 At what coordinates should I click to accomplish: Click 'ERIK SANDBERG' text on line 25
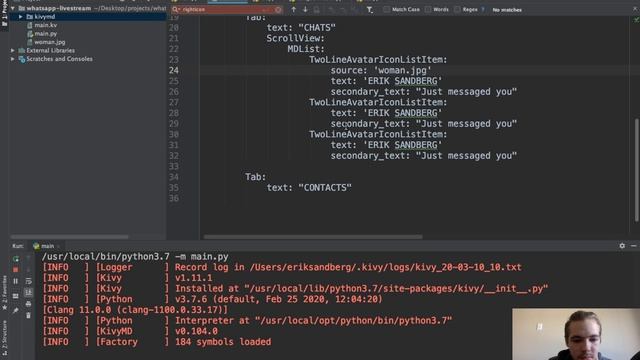[x=402, y=81]
